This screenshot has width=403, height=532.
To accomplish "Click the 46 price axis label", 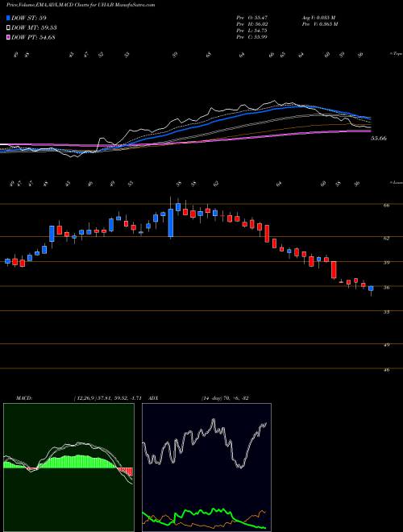I will (x=386, y=370).
